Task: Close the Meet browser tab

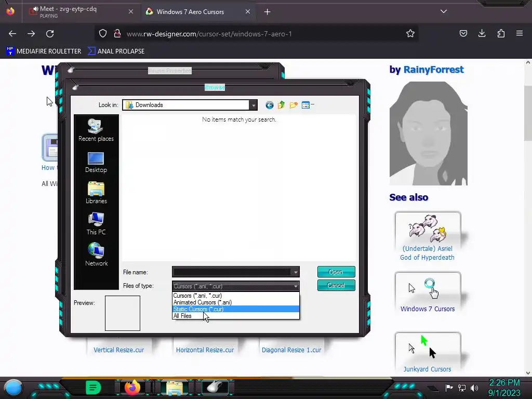Action: 130,11
